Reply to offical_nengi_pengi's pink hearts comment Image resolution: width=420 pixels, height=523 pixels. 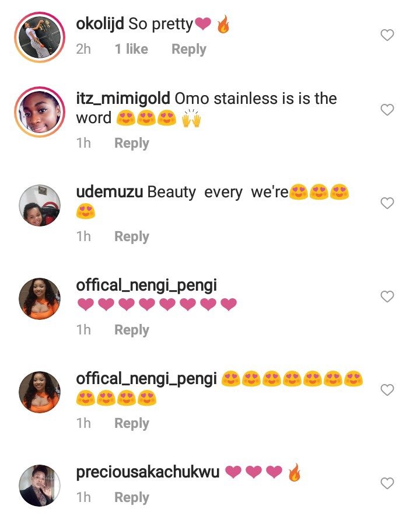[131, 330]
